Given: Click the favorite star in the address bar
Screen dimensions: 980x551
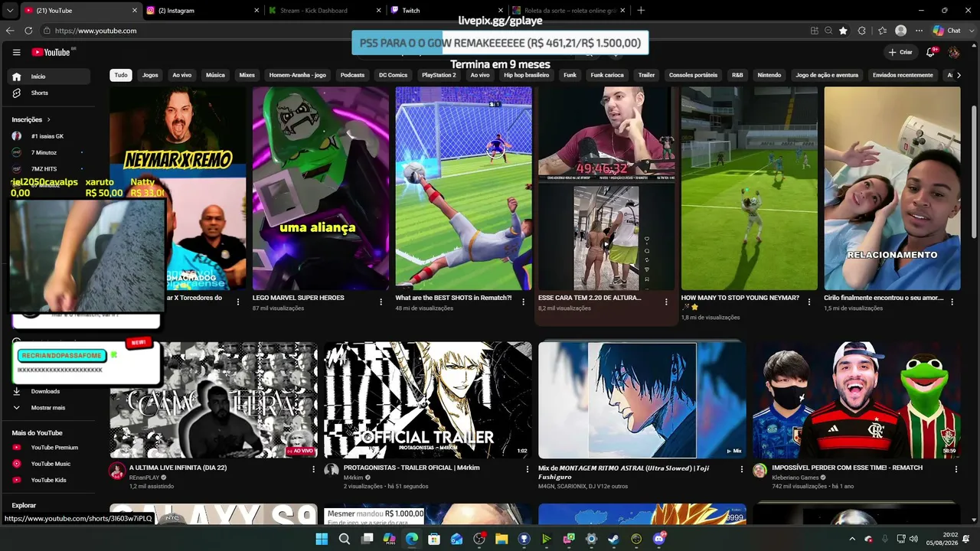Looking at the screenshot, I should click(x=843, y=31).
